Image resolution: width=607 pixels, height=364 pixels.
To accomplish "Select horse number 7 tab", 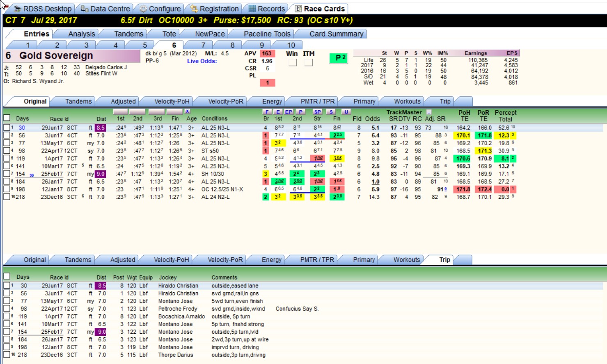I will [203, 45].
